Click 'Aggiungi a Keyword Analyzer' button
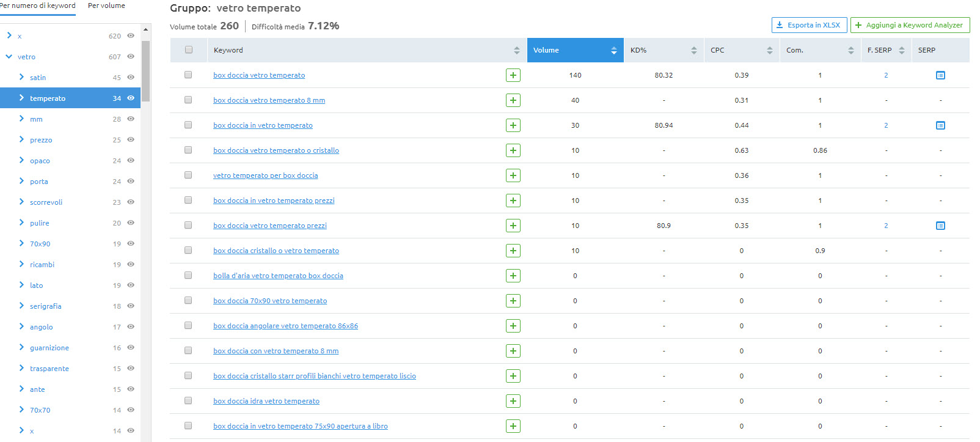980x442 pixels. 910,25
